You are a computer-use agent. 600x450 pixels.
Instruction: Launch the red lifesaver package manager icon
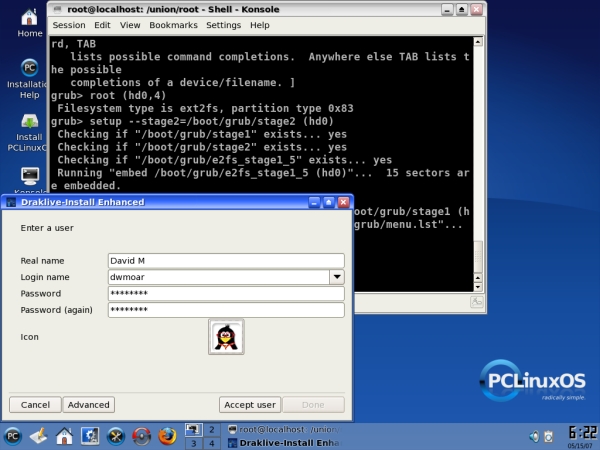(x=142, y=436)
